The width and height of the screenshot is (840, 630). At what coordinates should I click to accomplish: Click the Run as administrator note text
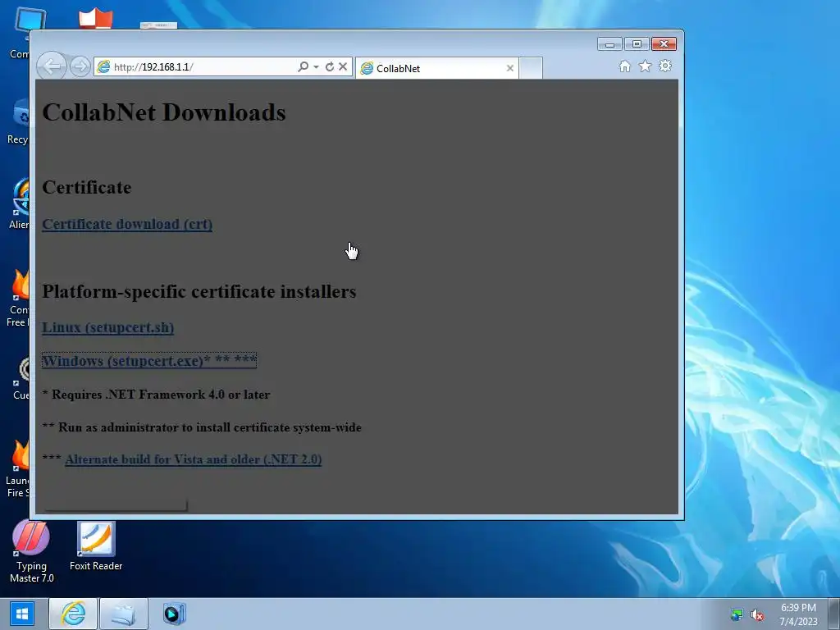click(202, 427)
